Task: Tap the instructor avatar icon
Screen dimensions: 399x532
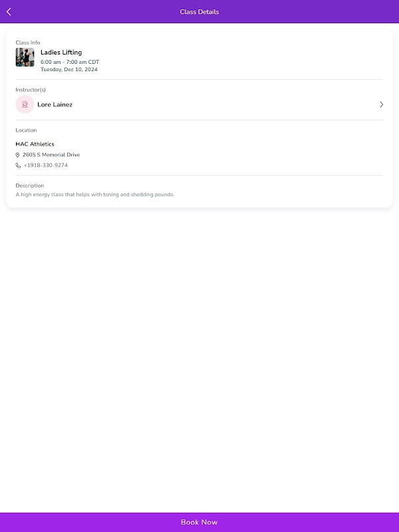Action: click(25, 104)
